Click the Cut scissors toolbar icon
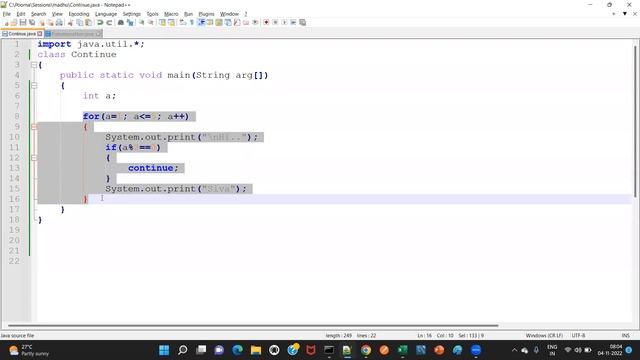 click(x=70, y=23)
